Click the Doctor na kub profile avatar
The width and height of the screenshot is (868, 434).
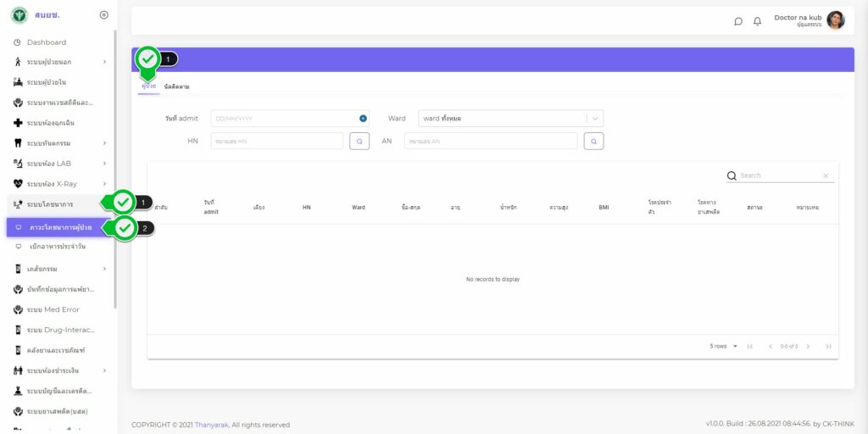(836, 20)
